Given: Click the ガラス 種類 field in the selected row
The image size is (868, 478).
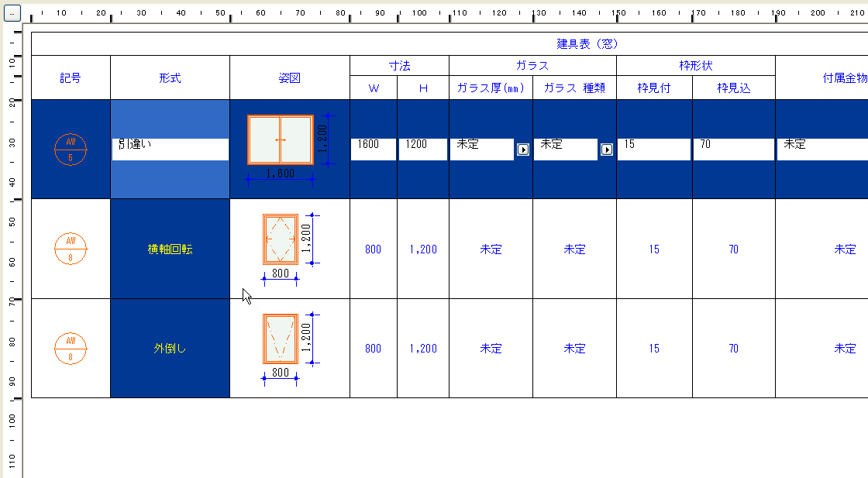Looking at the screenshot, I should (566, 150).
